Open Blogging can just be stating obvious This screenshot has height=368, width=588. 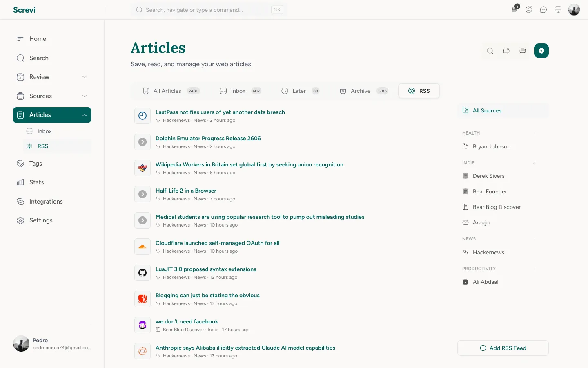click(x=207, y=295)
